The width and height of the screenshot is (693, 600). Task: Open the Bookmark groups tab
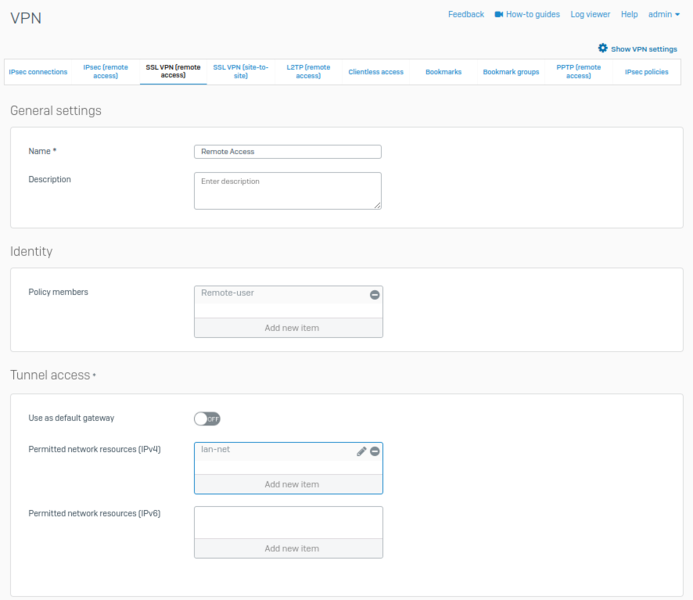511,72
